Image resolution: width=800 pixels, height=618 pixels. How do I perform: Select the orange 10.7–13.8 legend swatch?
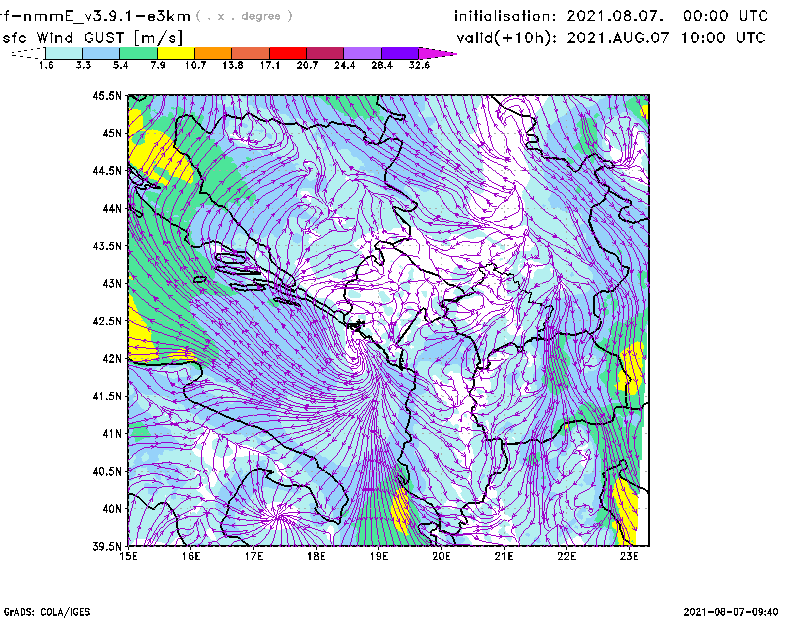pos(213,53)
